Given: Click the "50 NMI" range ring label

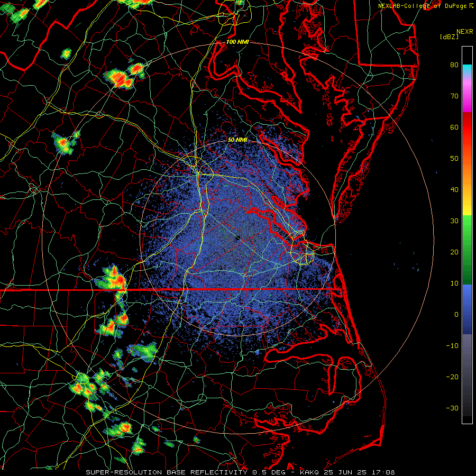Looking at the screenshot, I should [237, 140].
